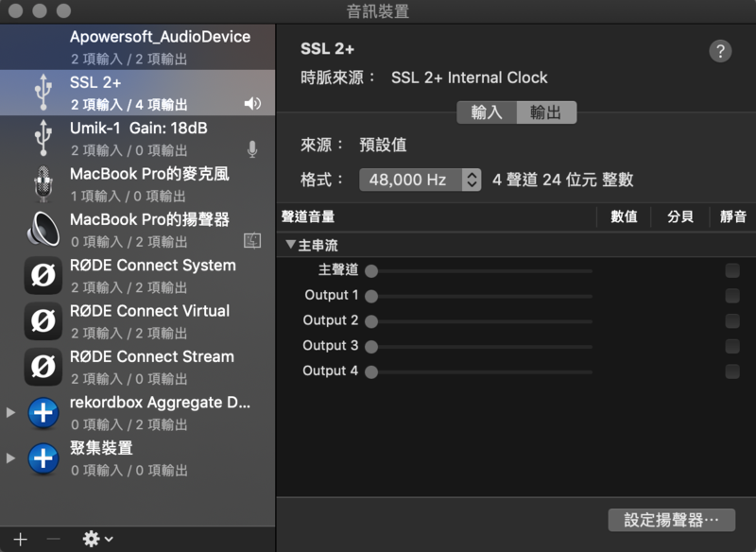
Task: Switch to the 輸出 tab
Action: 546,112
